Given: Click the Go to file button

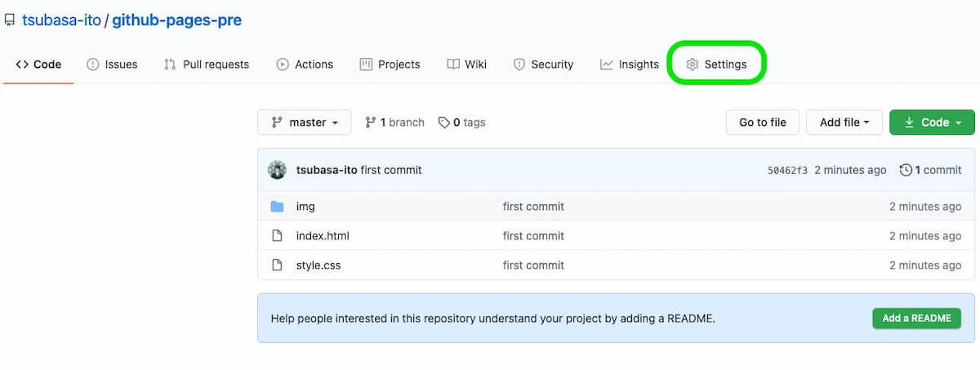Looking at the screenshot, I should coord(763,123).
